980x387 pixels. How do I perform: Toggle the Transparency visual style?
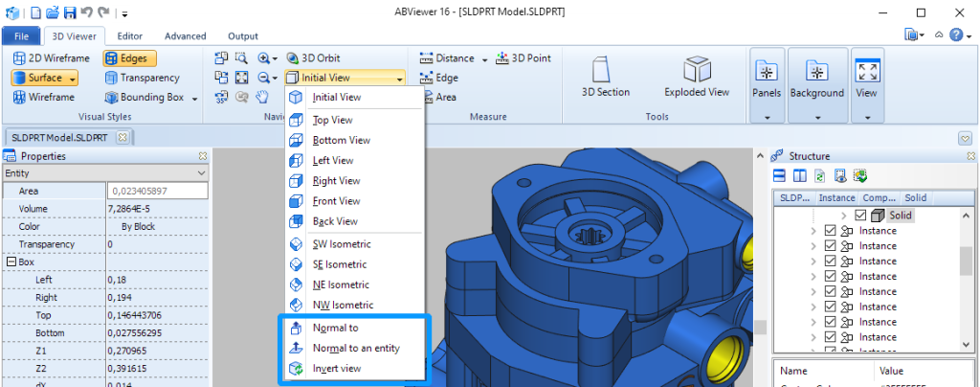142,78
